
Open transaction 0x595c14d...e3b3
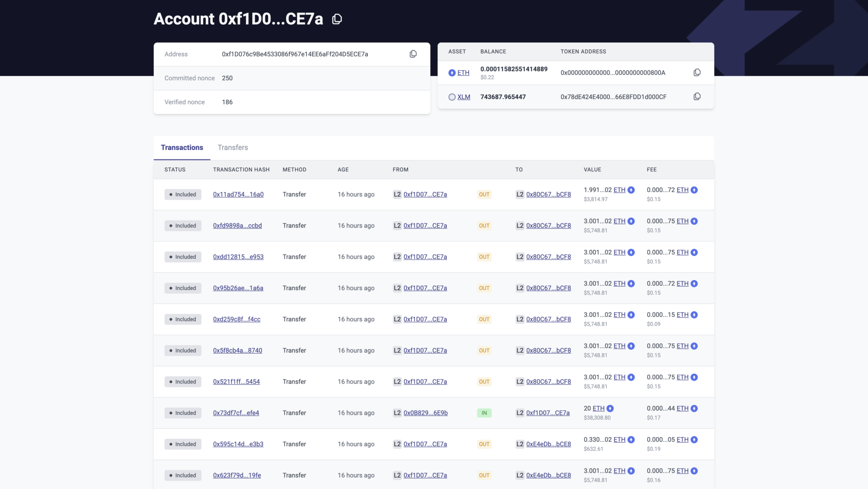[x=238, y=444]
